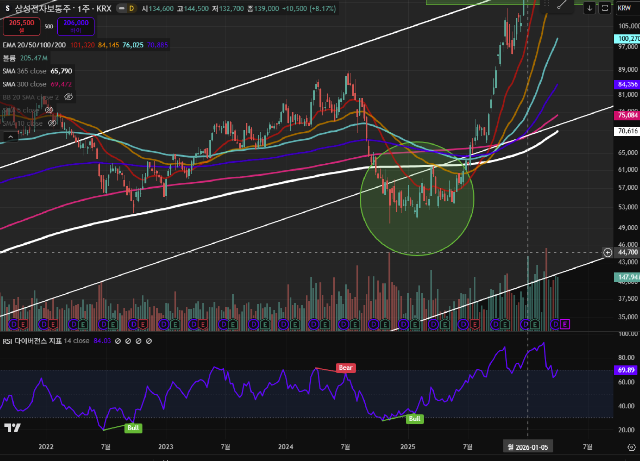
Task: Click the gray minus pill next to symbol title
Action: (x=121, y=8)
